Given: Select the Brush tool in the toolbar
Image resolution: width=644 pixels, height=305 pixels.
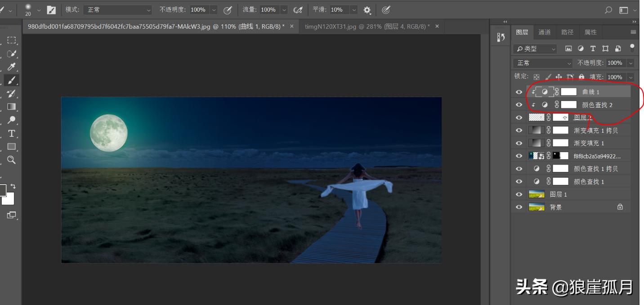Looking at the screenshot, I should tap(12, 80).
